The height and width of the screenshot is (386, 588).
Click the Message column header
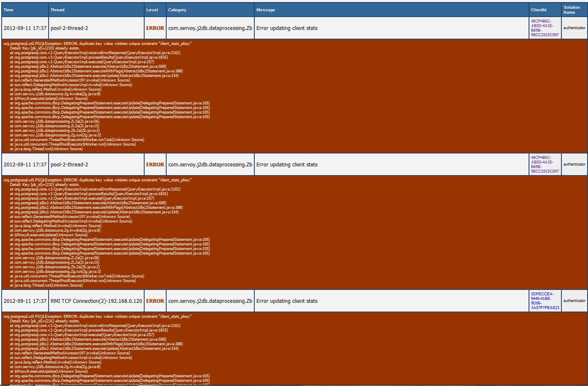pyautogui.click(x=391, y=10)
